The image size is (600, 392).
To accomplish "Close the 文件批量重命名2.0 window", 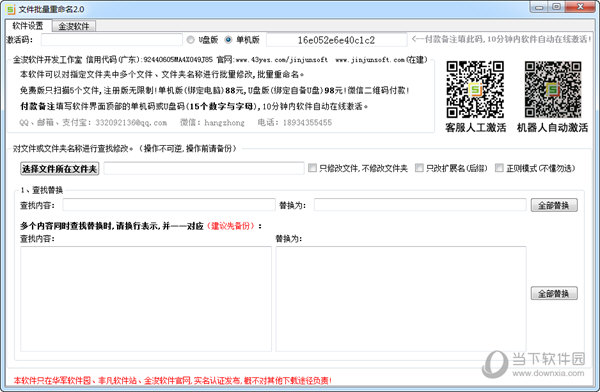I will (x=580, y=7).
